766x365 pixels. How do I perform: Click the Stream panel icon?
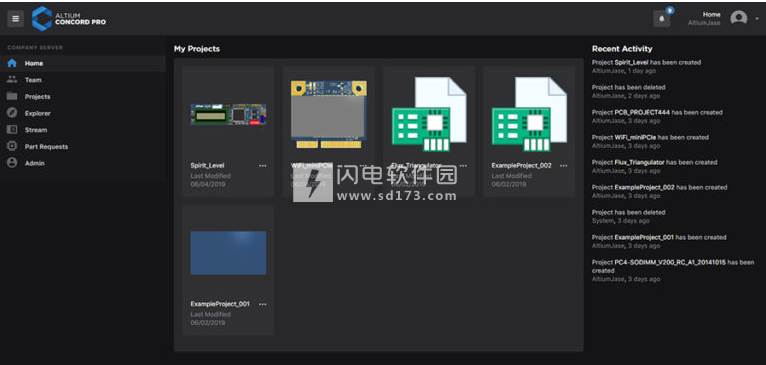(x=12, y=130)
